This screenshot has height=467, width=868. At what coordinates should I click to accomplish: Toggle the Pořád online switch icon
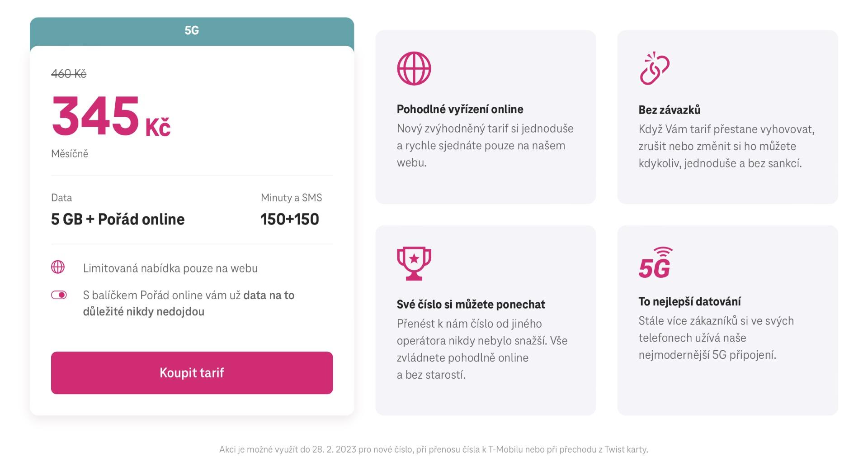pyautogui.click(x=59, y=295)
